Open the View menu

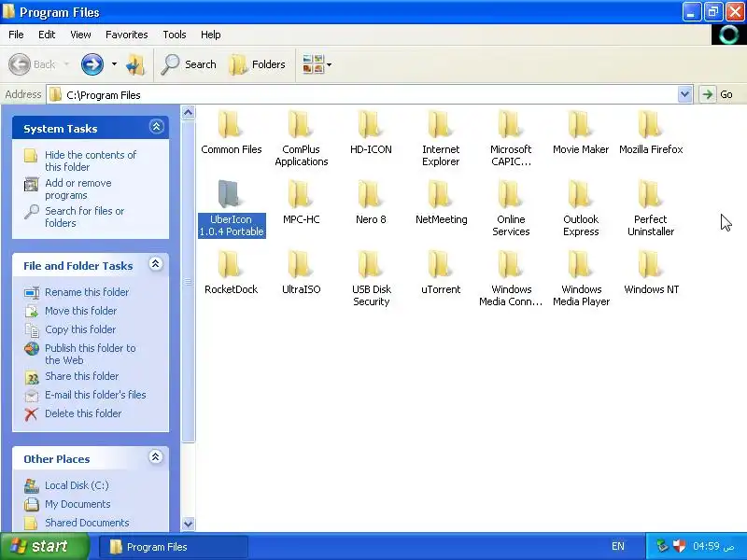click(x=80, y=35)
